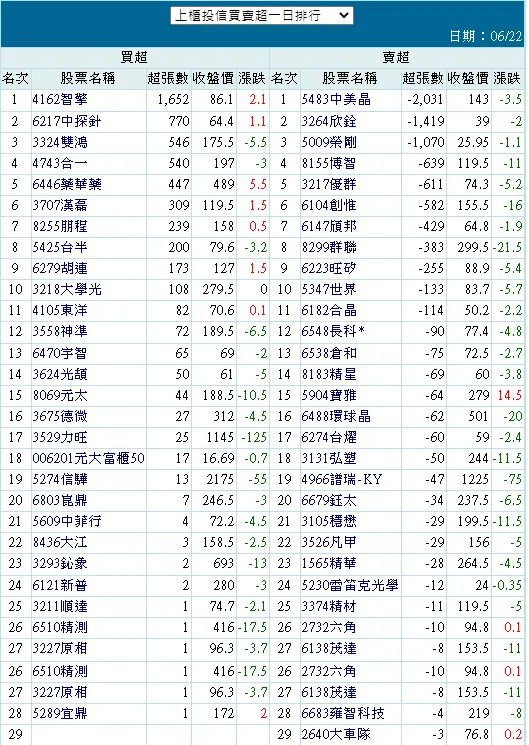The height and width of the screenshot is (745, 529).
Task: Open stock 6538倉和
Action: (x=329, y=353)
